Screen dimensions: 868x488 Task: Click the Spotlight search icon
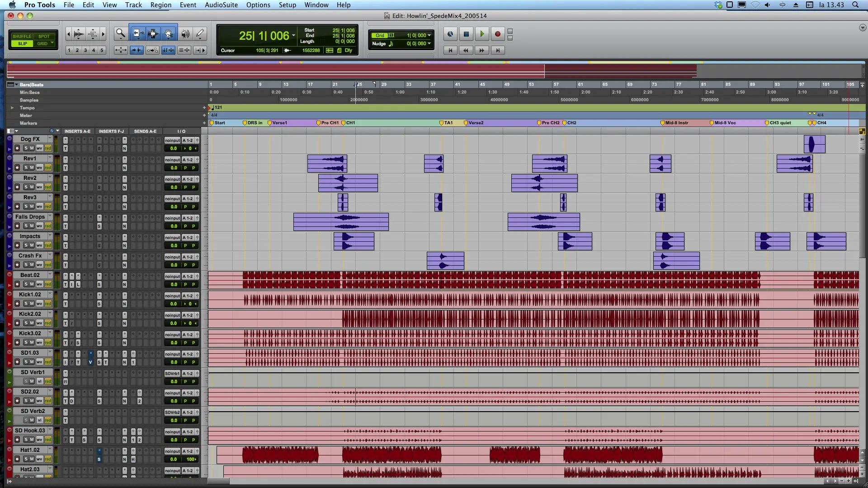pos(855,5)
